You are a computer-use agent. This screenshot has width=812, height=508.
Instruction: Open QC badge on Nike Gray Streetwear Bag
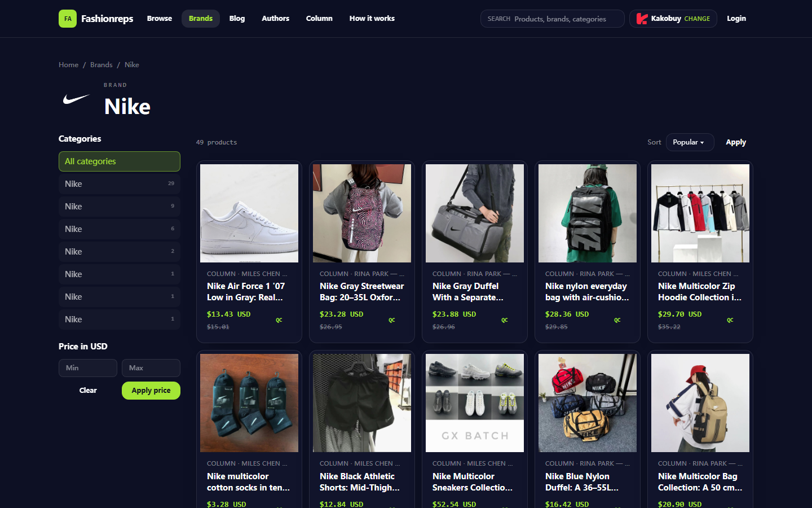(392, 320)
